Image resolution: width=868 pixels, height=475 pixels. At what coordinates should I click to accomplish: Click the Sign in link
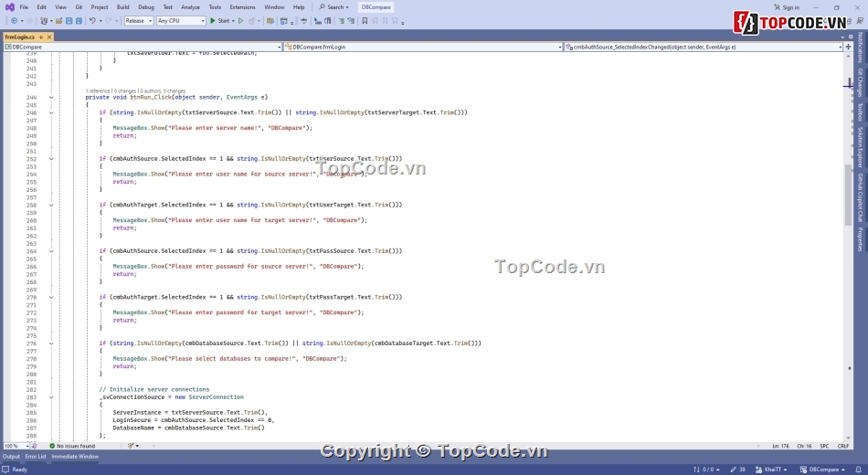[x=787, y=7]
